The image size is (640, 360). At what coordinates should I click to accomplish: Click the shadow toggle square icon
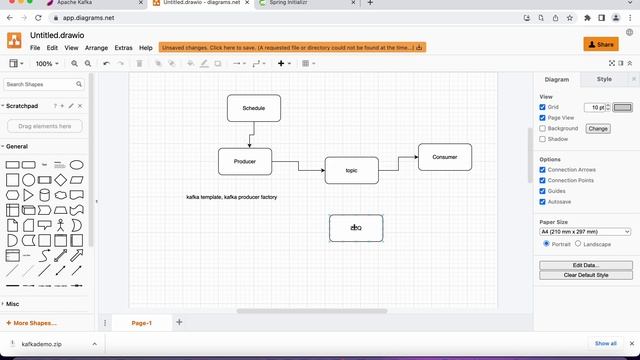(x=218, y=64)
